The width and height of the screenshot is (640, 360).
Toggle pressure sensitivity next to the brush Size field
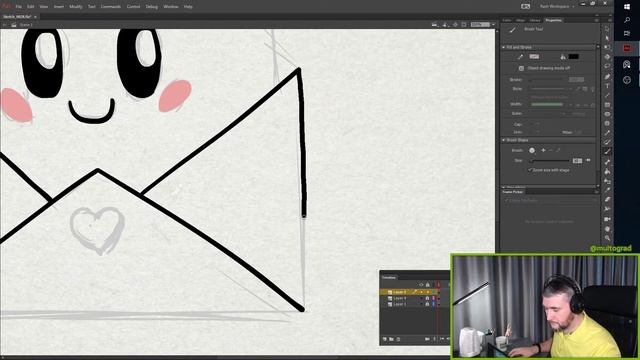588,160
